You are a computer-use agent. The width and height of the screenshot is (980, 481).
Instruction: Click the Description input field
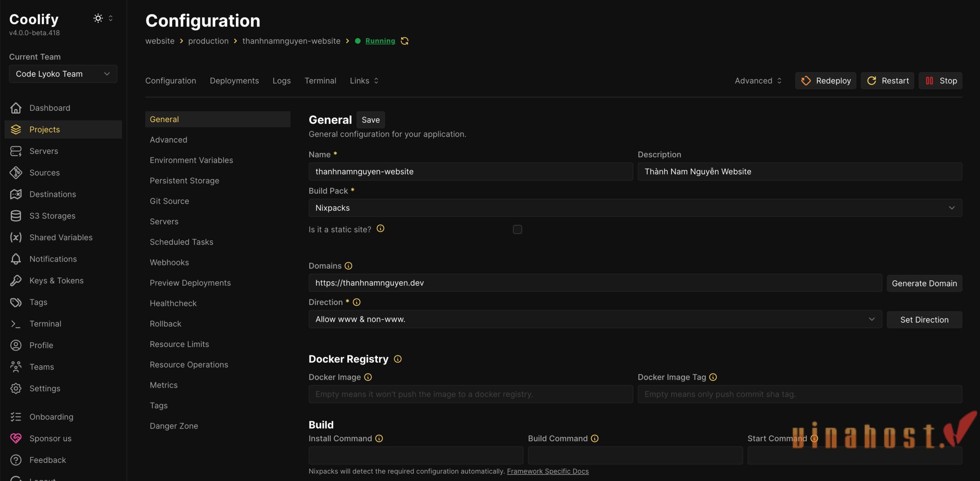[800, 172]
